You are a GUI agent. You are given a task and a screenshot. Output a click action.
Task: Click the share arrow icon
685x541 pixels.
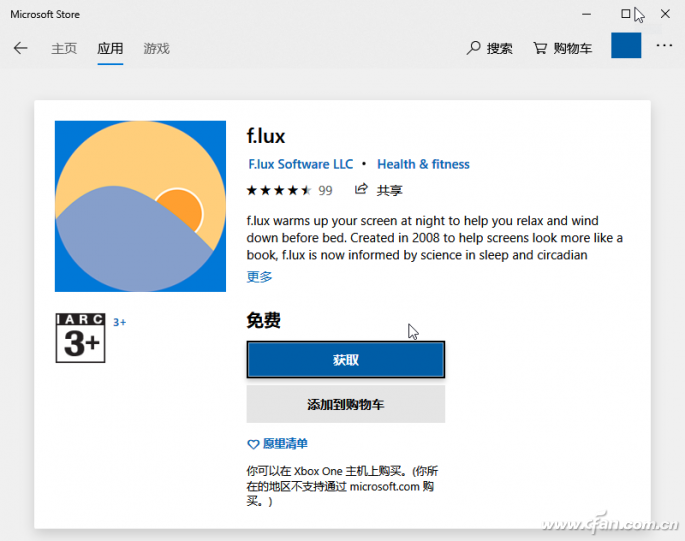361,189
